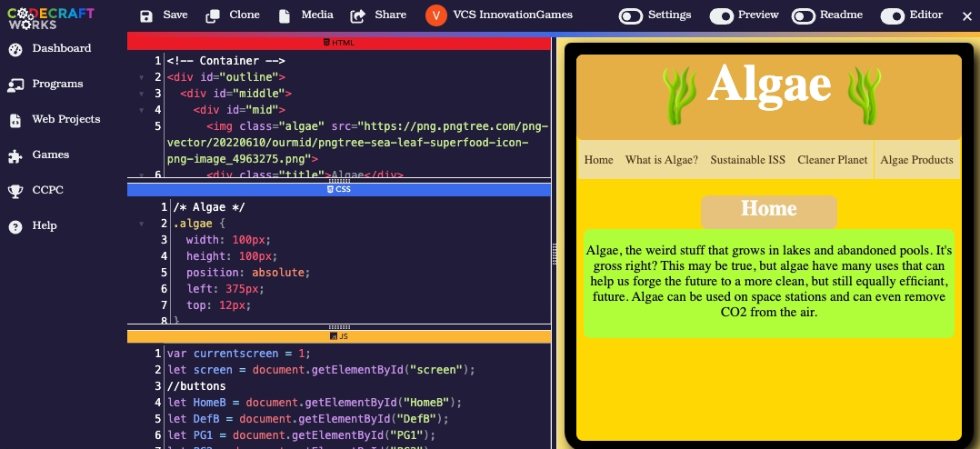Click the Media label in toolbar
The image size is (980, 449).
(317, 15)
